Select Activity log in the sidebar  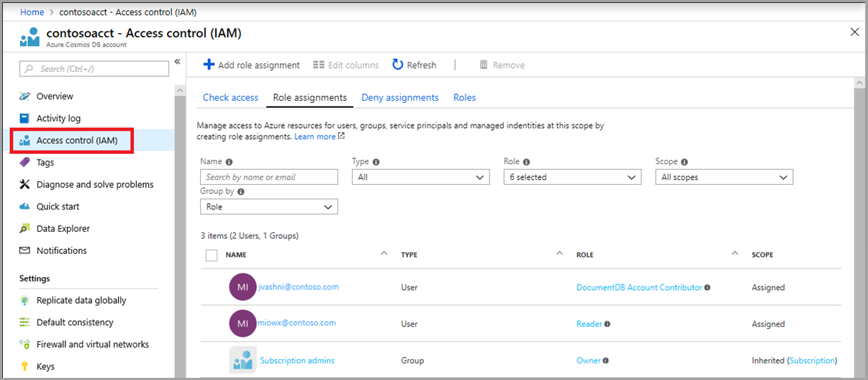coord(58,119)
